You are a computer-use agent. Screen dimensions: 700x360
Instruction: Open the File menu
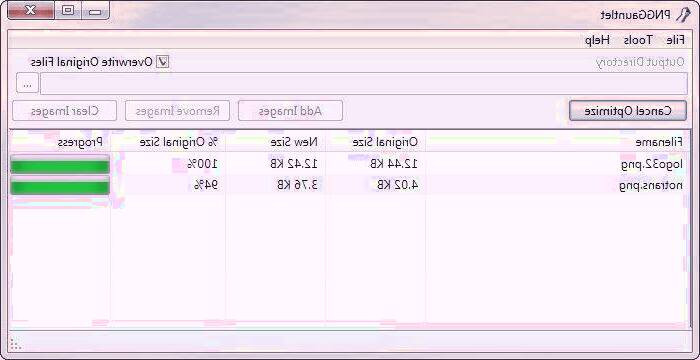point(675,40)
